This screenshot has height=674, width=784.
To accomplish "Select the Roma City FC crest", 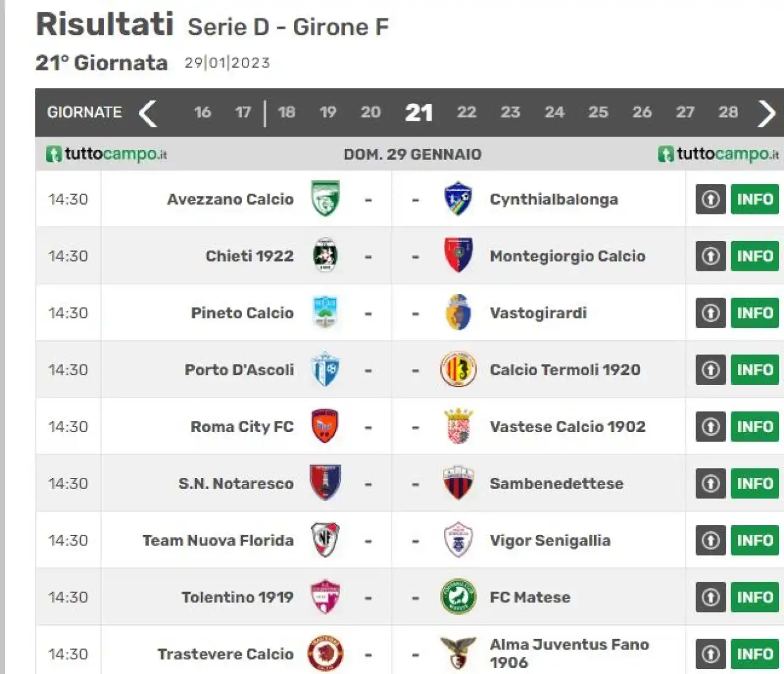I will click(325, 426).
